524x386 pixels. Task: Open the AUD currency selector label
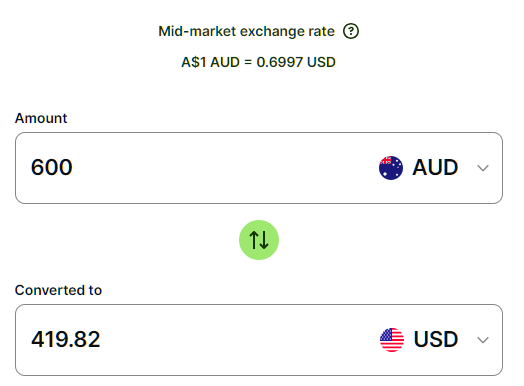click(x=435, y=167)
